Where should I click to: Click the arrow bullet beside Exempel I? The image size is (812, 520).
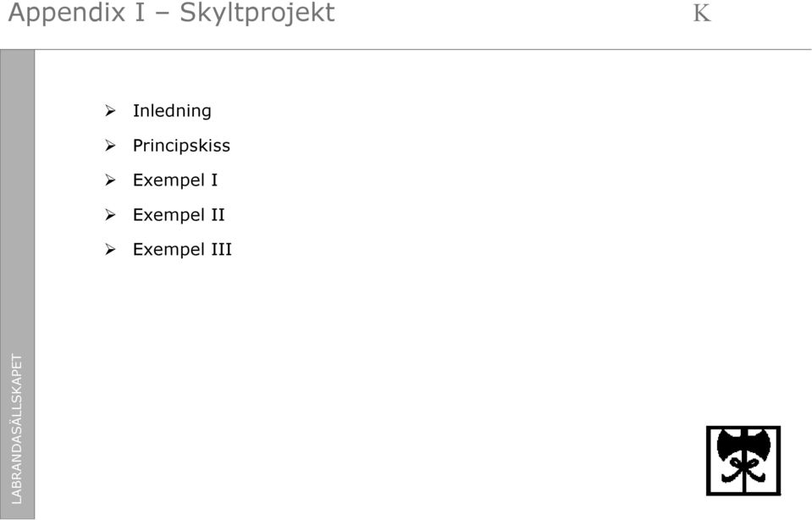tap(110, 180)
